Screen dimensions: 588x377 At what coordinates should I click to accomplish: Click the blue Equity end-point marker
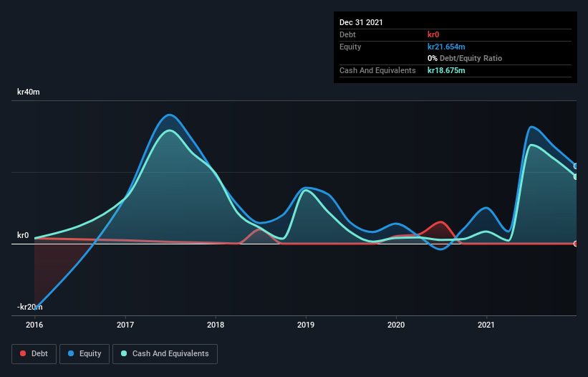(x=576, y=166)
